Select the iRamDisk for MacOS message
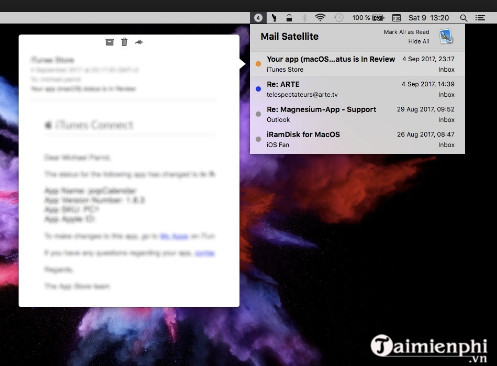The image size is (497, 366). pyautogui.click(x=357, y=139)
